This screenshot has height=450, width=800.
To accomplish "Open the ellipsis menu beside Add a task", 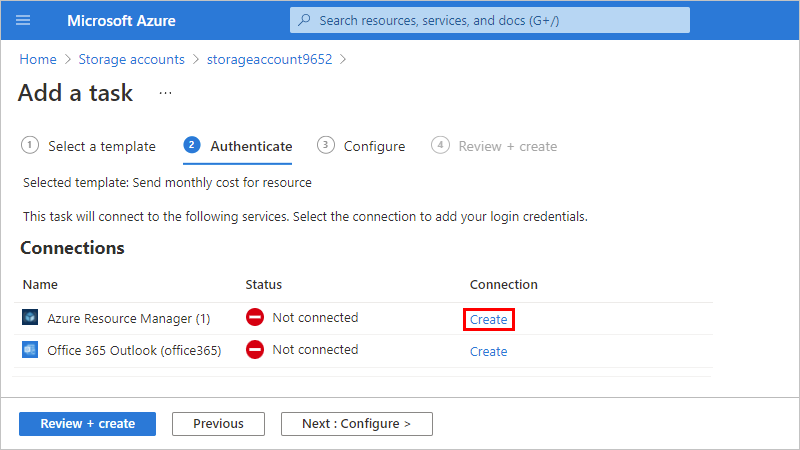I will coord(165,93).
